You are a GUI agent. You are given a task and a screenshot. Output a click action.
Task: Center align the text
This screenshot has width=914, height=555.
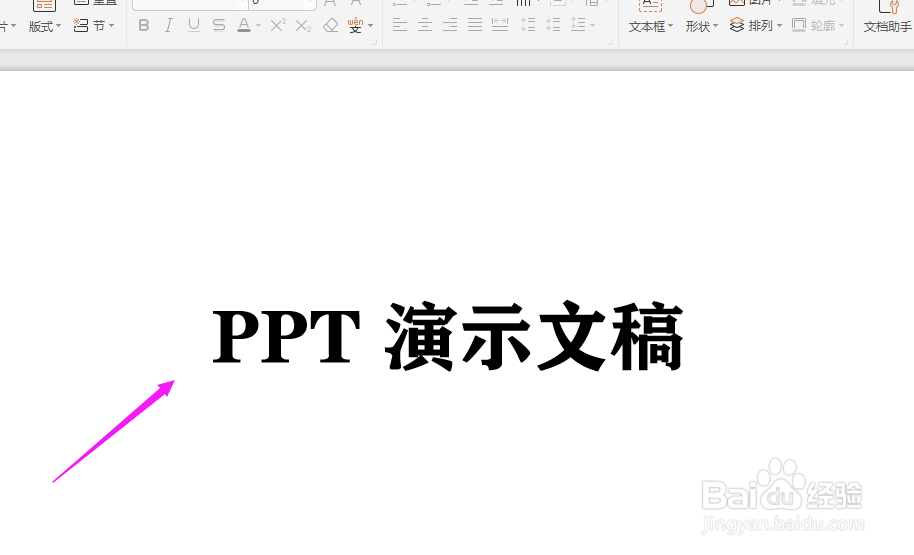(425, 25)
